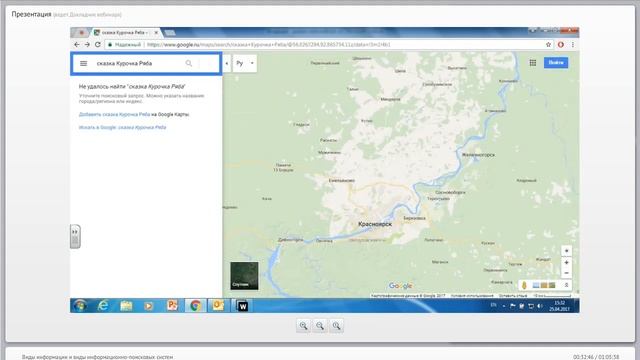Open Action Center flag tray icon
This screenshot has width=640, height=360.
click(513, 306)
